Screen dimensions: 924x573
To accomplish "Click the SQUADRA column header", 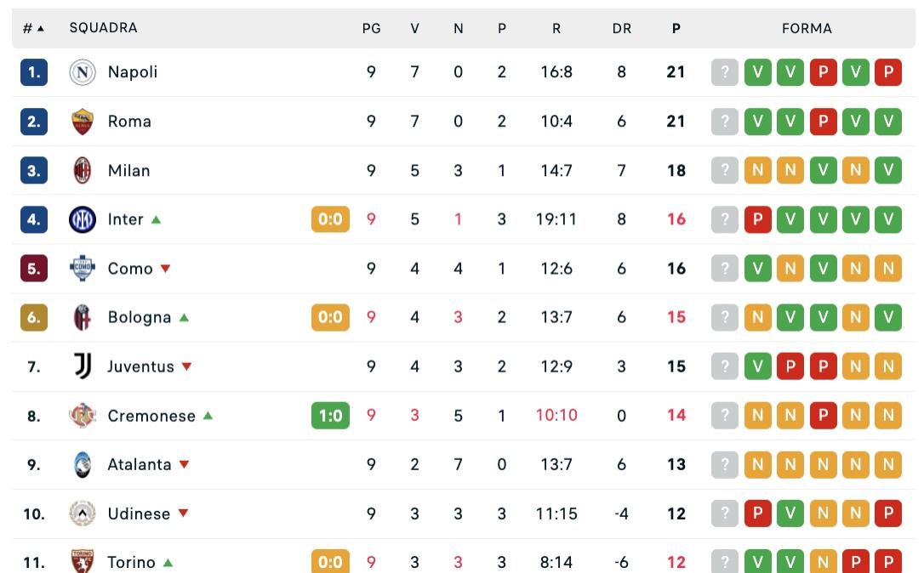I will coord(104,27).
